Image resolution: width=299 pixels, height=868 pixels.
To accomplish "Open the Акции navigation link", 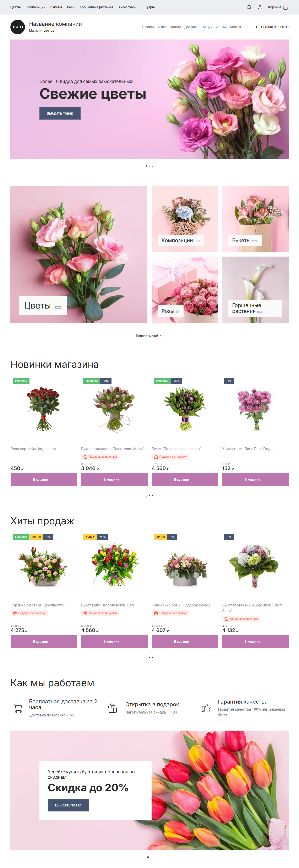I will click(207, 27).
